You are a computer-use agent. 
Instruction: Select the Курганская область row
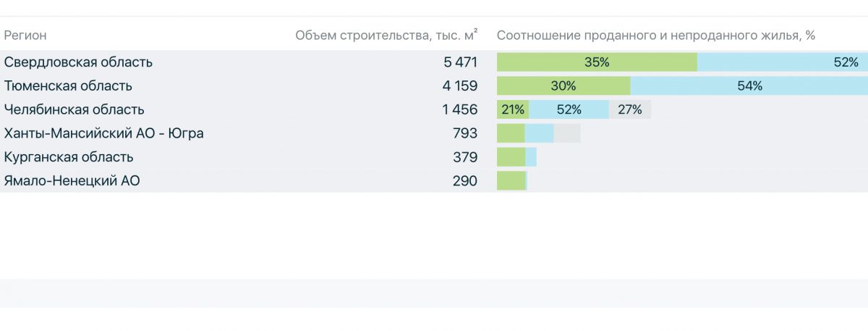(434, 157)
